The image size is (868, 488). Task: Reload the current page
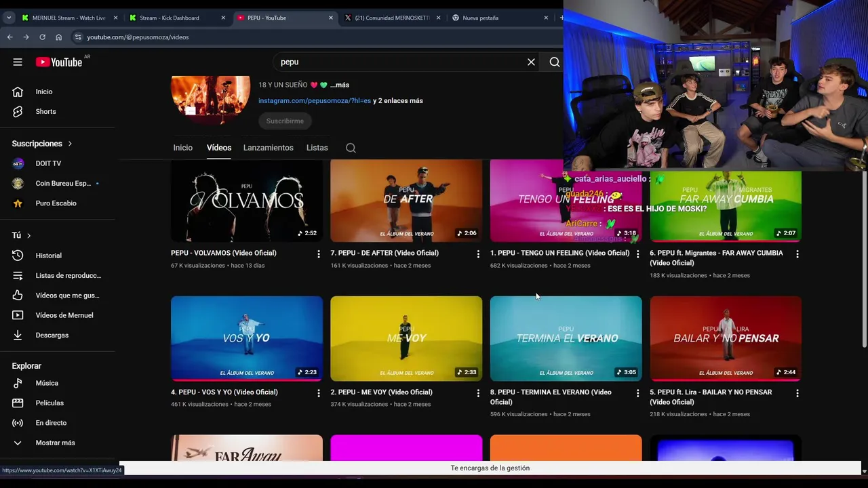[42, 37]
